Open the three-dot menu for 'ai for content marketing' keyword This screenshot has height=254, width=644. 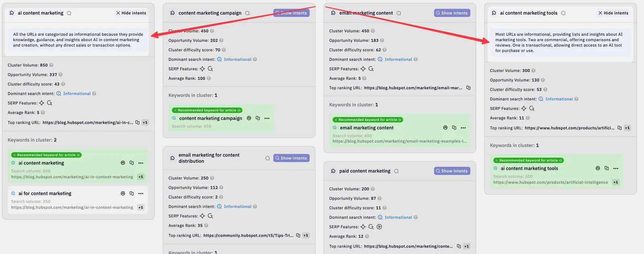coord(141,194)
